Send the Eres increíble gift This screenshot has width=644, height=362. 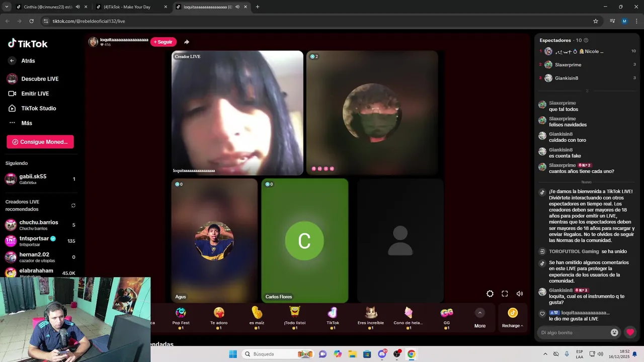(371, 317)
